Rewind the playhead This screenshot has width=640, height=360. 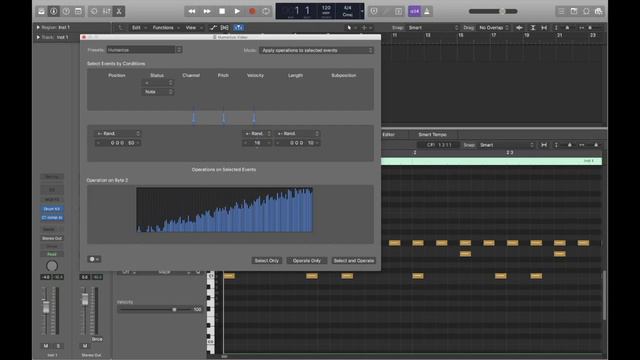pos(191,11)
